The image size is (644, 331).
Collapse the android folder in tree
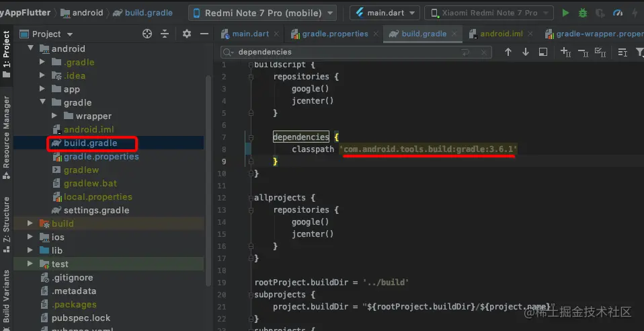[30, 48]
